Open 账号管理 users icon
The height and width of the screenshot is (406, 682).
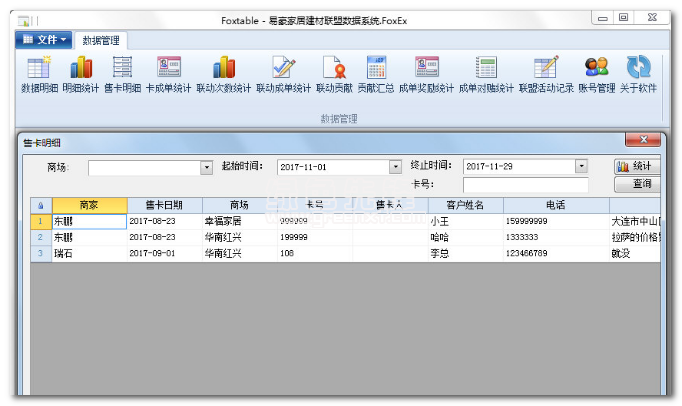tap(596, 69)
